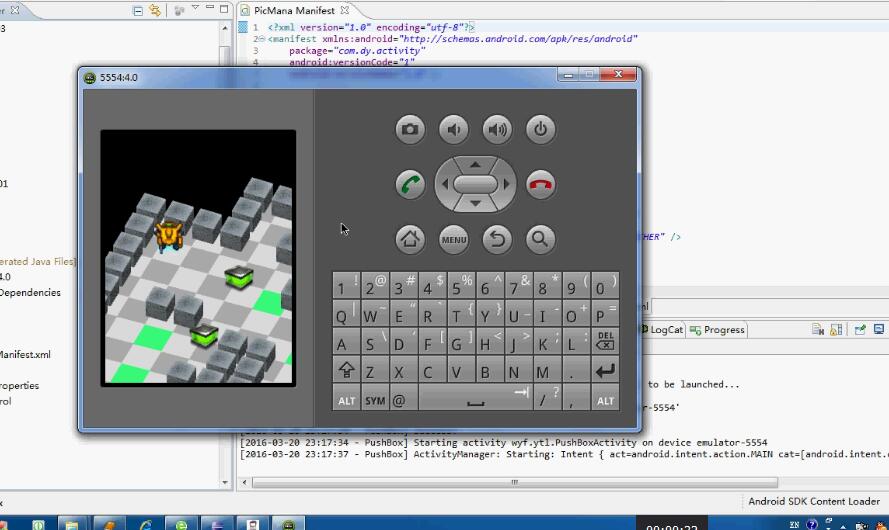
Task: Toggle the right ALT key
Action: [605, 399]
